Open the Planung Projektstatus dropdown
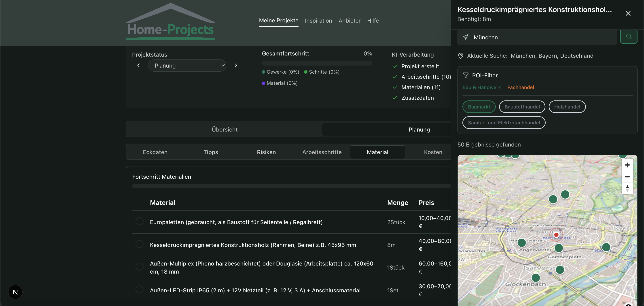Screen dimensions: 644x306 click(187, 66)
